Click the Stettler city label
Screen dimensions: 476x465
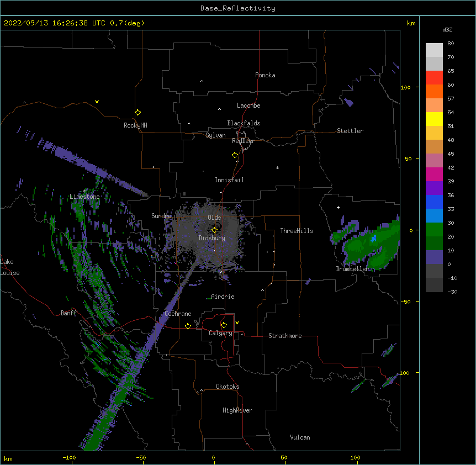(350, 131)
